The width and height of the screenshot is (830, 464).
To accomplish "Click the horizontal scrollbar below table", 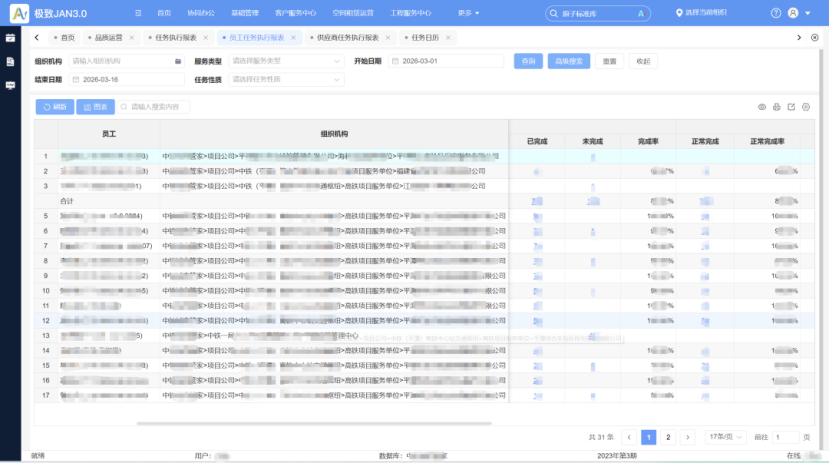I will point(314,423).
